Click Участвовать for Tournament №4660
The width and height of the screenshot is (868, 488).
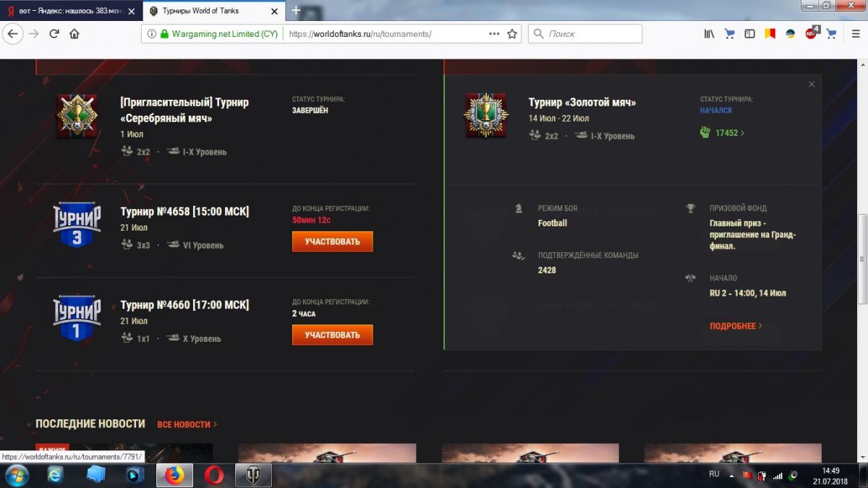click(x=333, y=335)
